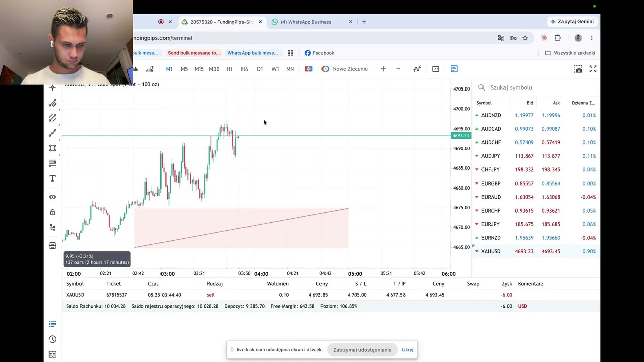
Task: Switch to MN timeframe
Action: click(x=290, y=69)
